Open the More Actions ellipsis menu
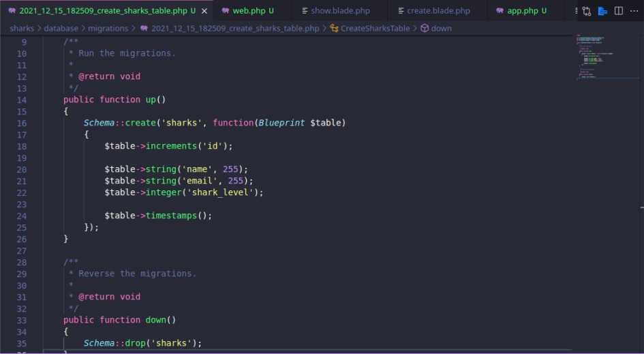This screenshot has width=644, height=354. pos(634,11)
